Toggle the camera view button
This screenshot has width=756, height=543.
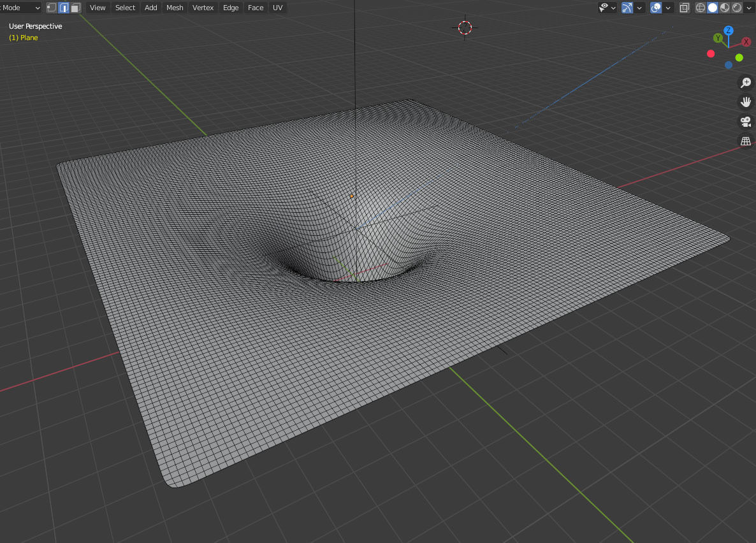pos(746,122)
